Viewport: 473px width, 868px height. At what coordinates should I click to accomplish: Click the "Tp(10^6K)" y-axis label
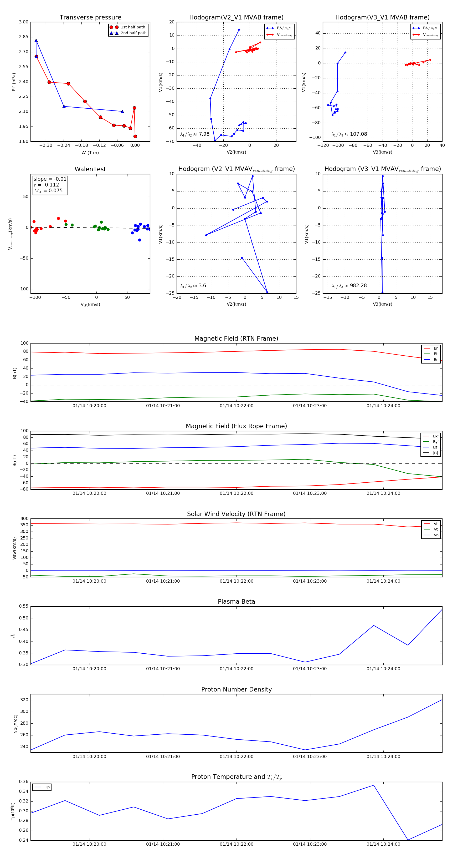click(x=13, y=811)
